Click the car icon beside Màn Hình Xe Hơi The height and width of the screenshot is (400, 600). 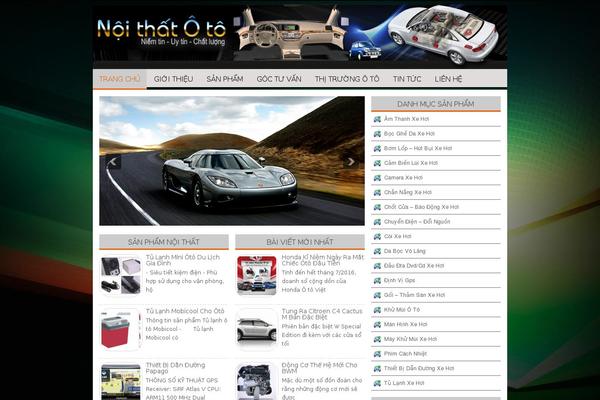click(377, 324)
